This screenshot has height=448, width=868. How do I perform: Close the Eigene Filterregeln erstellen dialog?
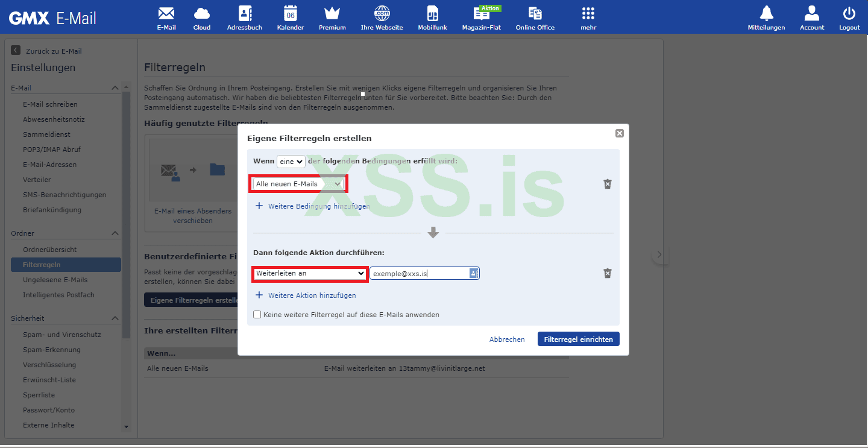pyautogui.click(x=619, y=133)
